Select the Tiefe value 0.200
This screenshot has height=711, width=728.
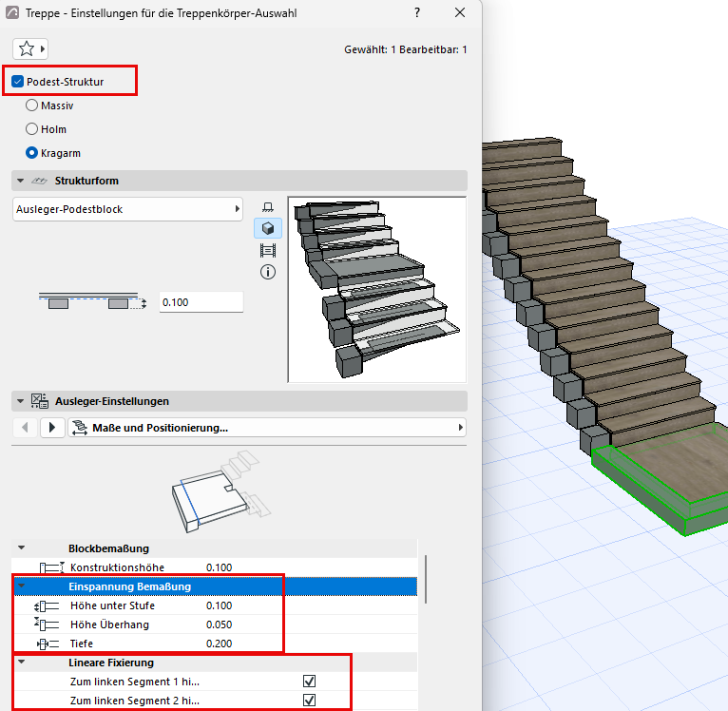(220, 644)
